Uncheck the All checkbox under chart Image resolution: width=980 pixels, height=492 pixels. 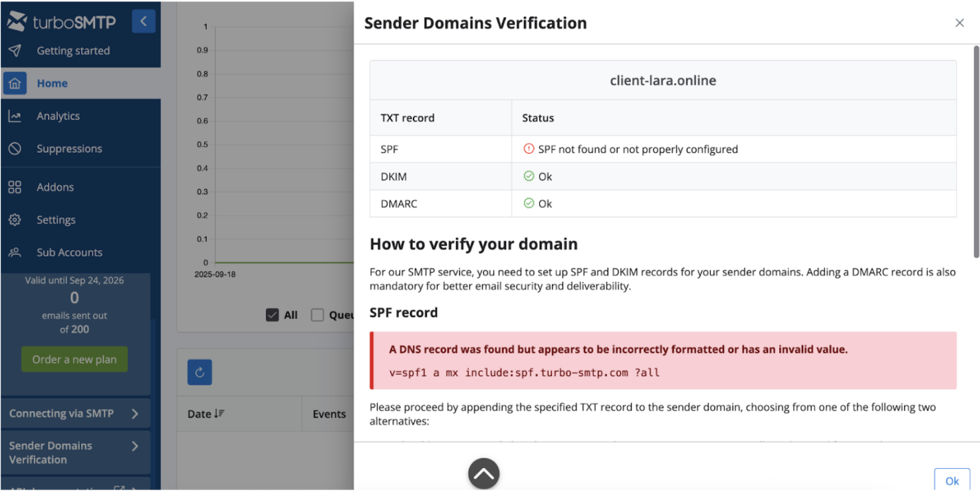pos(272,315)
